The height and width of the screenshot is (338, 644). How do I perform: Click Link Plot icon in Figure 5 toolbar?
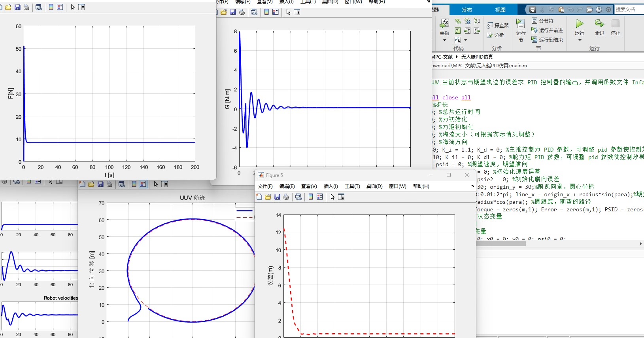pos(298,197)
